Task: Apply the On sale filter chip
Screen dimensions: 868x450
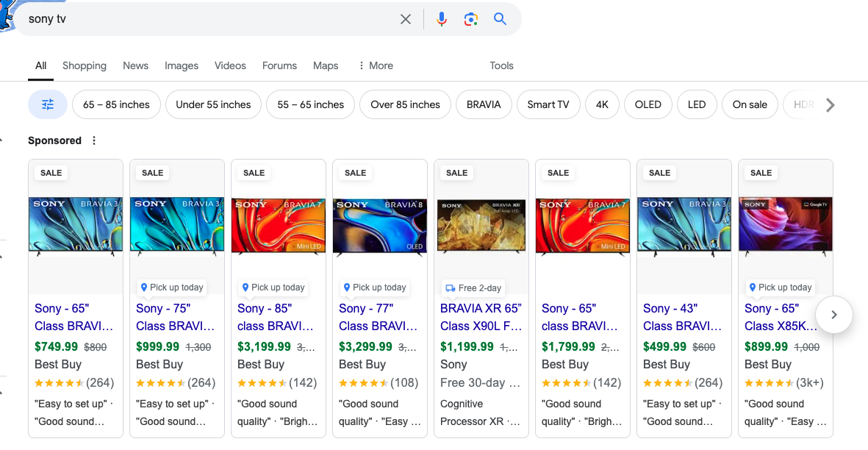Action: [750, 104]
